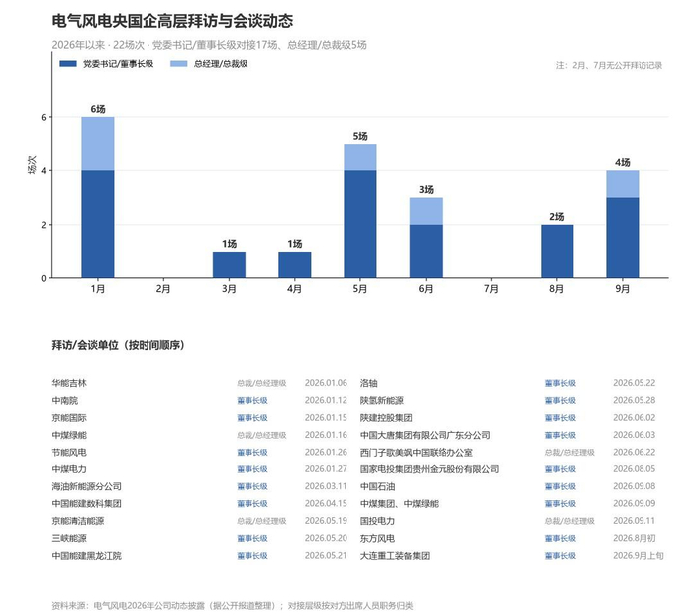Screen dimensions: 693x616
Task: Click the y-axis title 场次
Action: [x=33, y=165]
